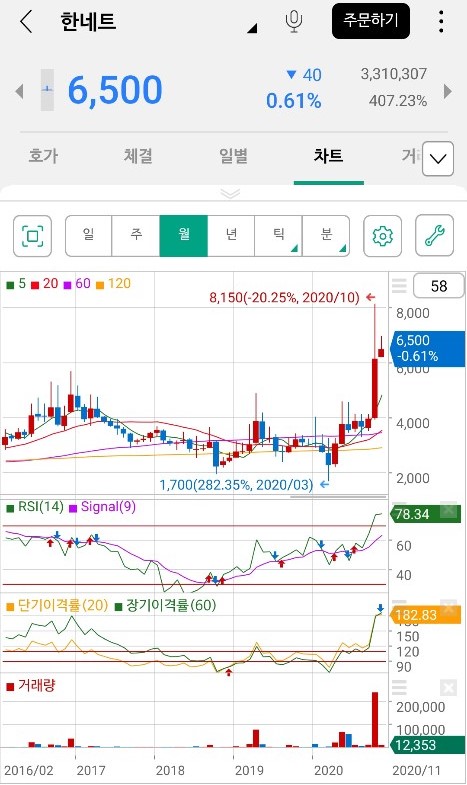Tap the largest 2020 volume bar
This screenshot has width=467, height=785.
(x=374, y=719)
